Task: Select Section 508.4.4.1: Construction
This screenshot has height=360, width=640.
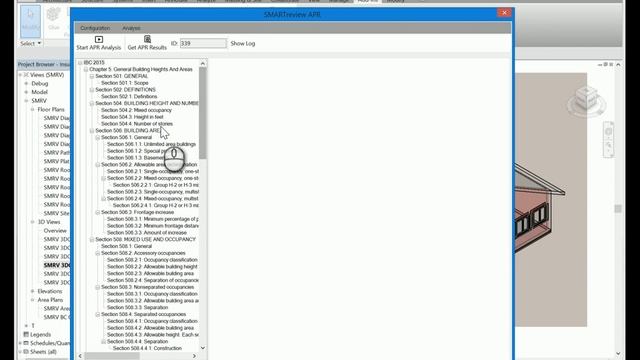Action: point(147,348)
